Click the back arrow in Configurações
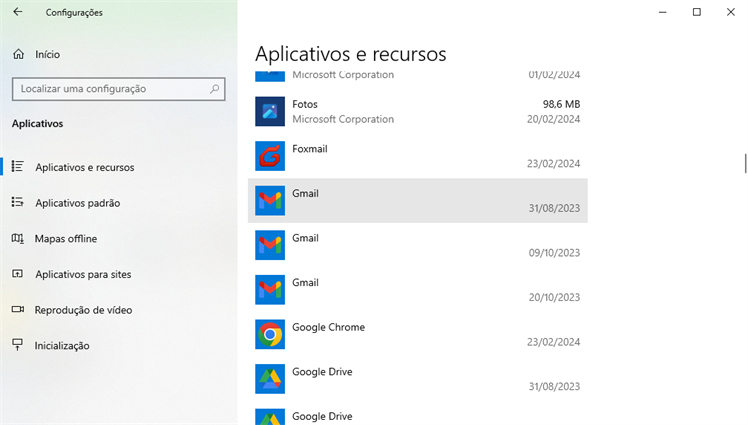 click(x=17, y=13)
